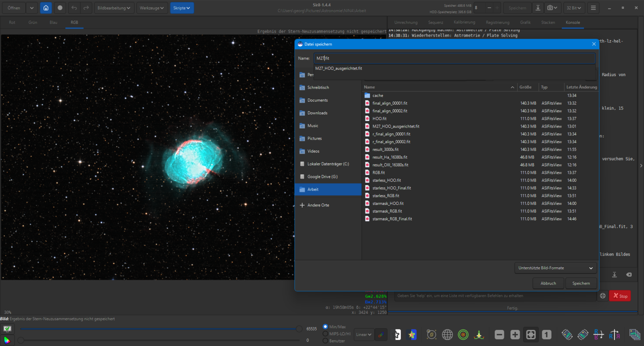Click the home directory icon in Siril toolbar
The image size is (644, 346).
pos(46,8)
